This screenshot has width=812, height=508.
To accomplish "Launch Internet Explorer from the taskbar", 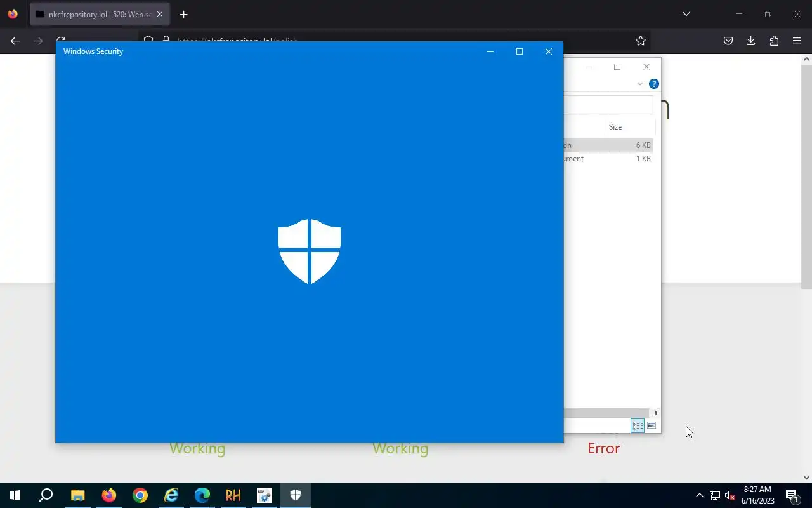I will pos(171,495).
